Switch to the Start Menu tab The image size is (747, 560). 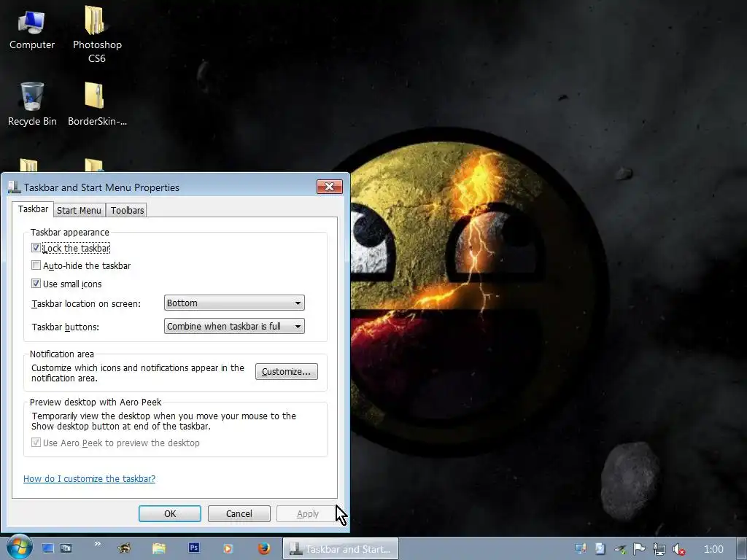(x=79, y=211)
